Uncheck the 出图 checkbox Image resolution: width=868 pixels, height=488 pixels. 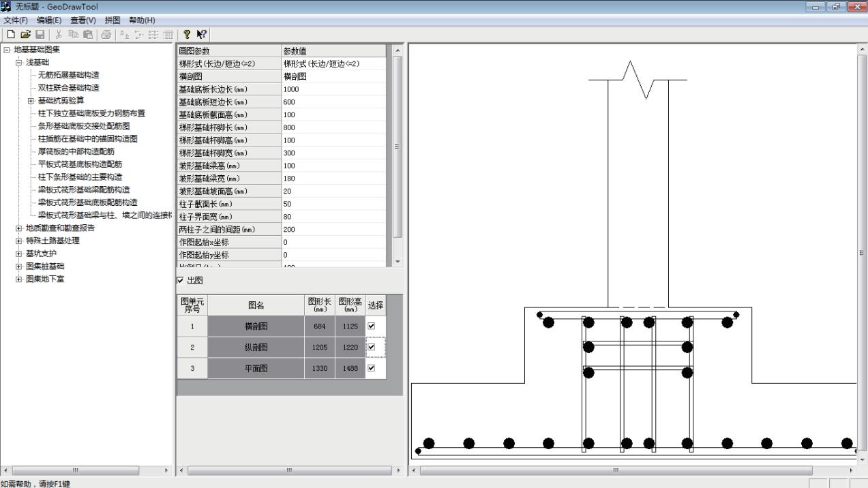click(181, 280)
